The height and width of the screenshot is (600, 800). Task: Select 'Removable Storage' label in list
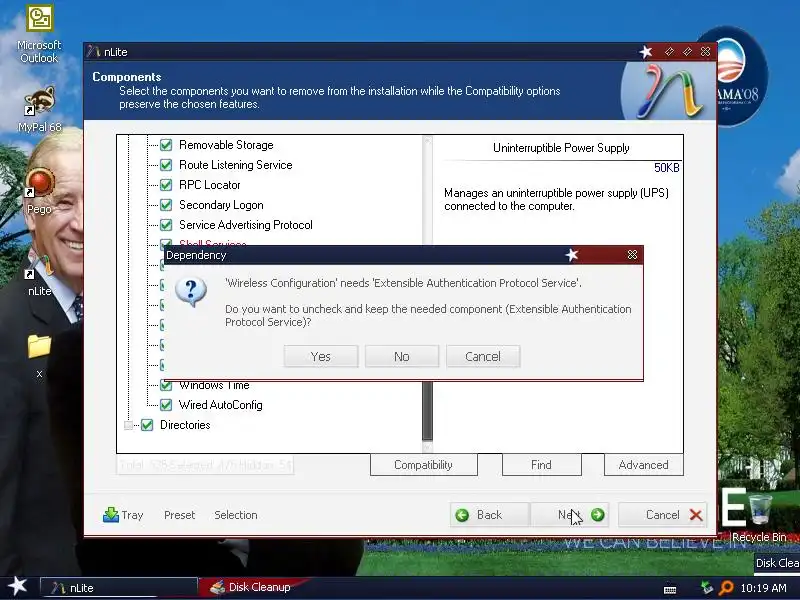point(226,145)
